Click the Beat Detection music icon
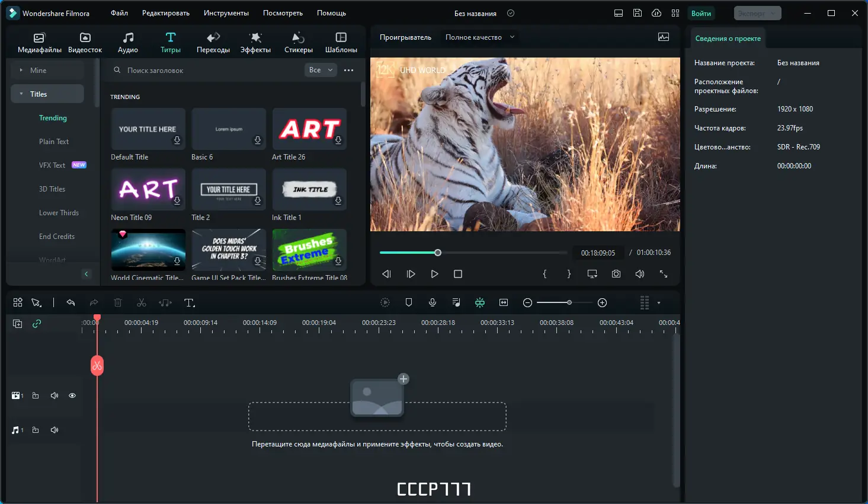Image resolution: width=868 pixels, height=504 pixels. click(x=456, y=302)
